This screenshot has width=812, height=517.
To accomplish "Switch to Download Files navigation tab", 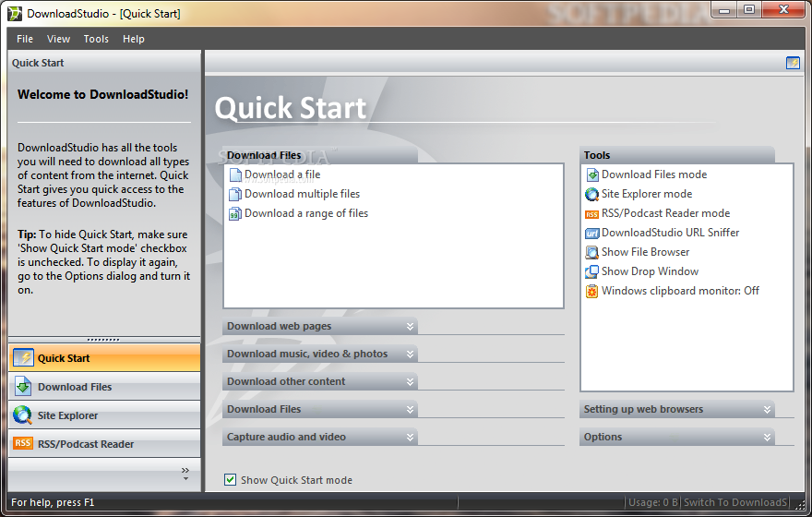I will (x=104, y=387).
